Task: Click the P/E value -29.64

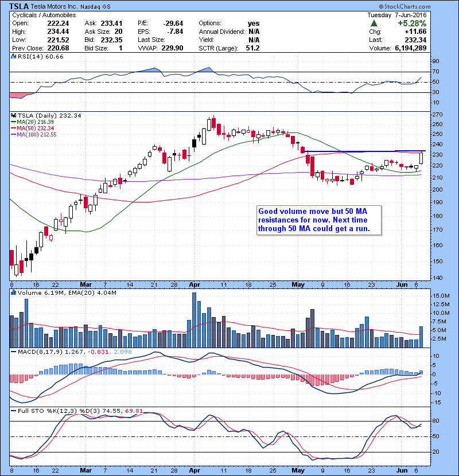Action: pyautogui.click(x=173, y=24)
